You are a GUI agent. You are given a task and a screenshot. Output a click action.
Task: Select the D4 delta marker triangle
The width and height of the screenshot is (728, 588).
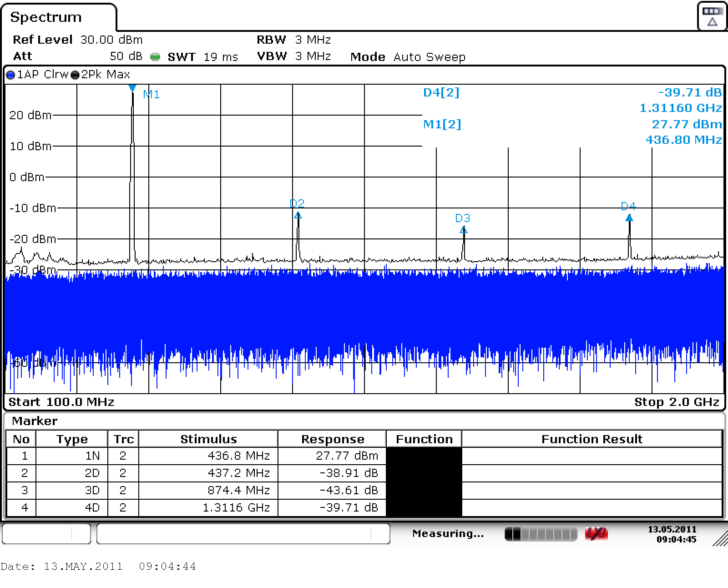(629, 218)
